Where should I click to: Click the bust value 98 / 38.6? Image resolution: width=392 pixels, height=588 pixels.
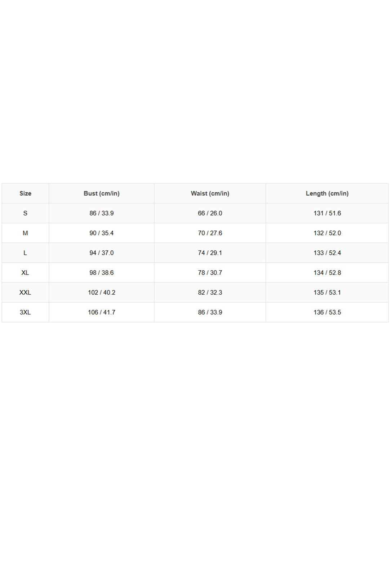click(102, 273)
